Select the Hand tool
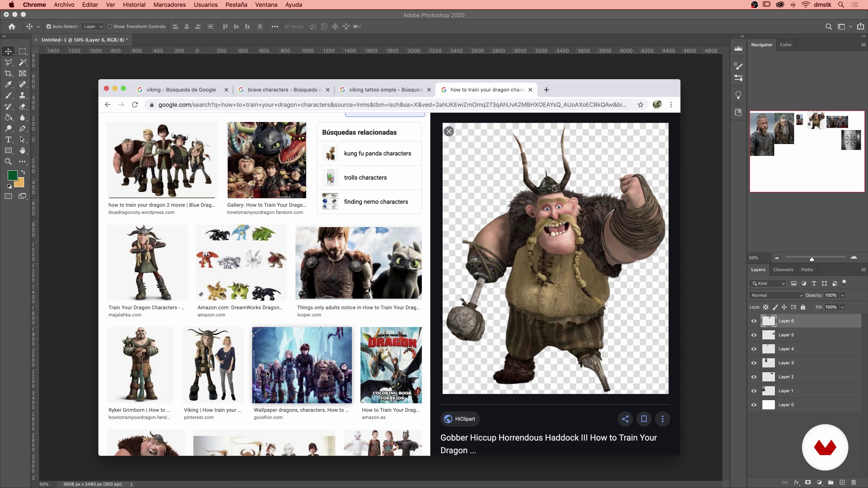This screenshot has height=488, width=868. click(23, 150)
